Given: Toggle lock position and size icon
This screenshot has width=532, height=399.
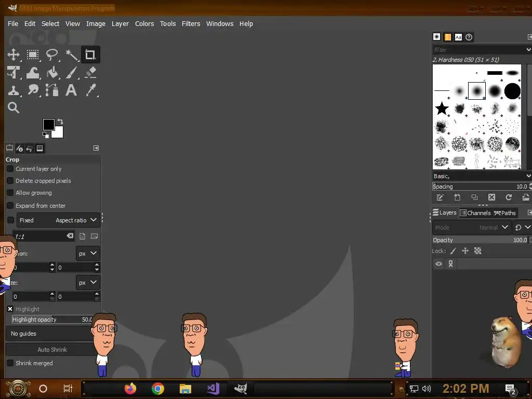Looking at the screenshot, I should click(x=465, y=251).
